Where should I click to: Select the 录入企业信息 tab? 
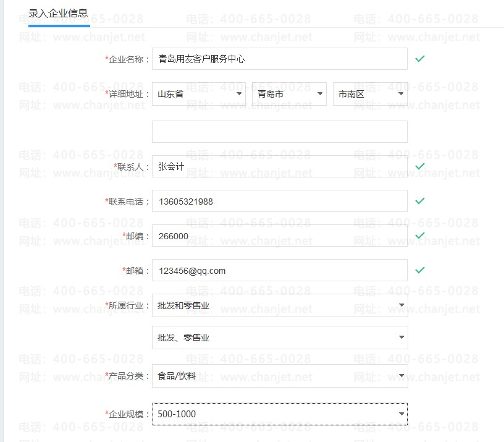[58, 13]
